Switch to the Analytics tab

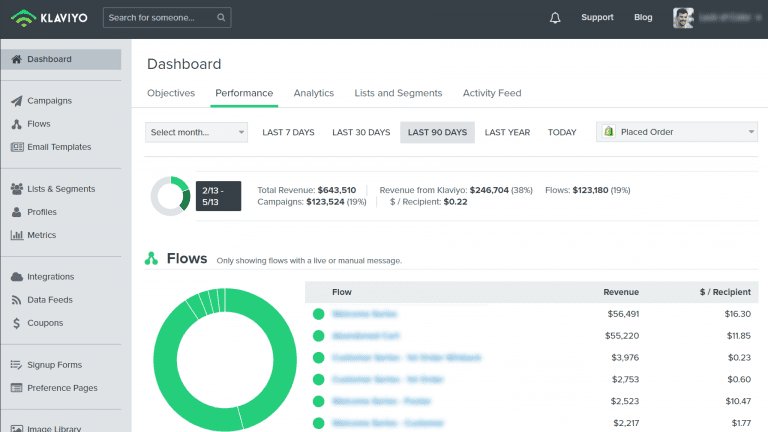pyautogui.click(x=313, y=93)
